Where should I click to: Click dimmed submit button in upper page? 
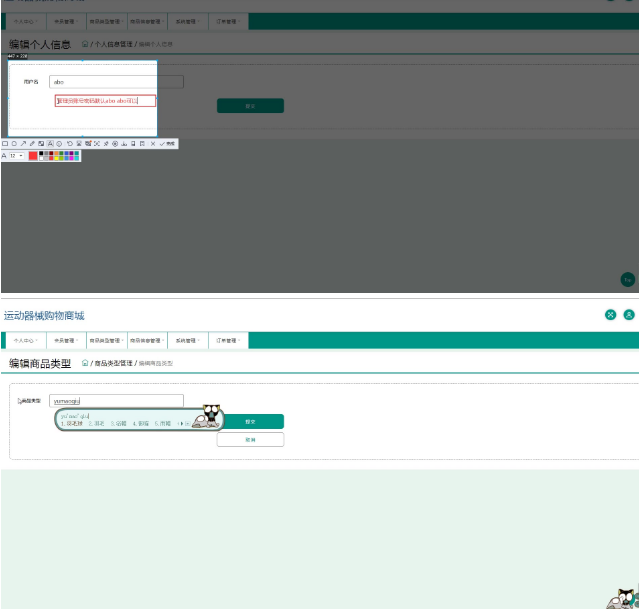point(250,106)
